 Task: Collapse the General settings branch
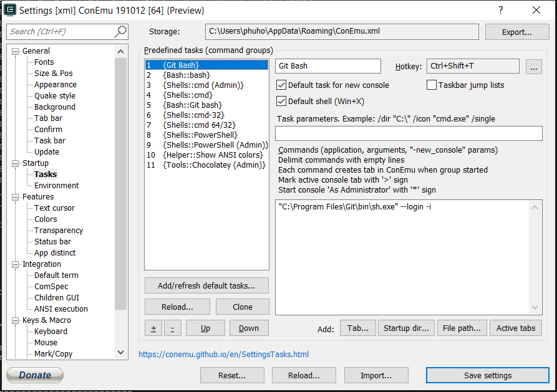point(16,50)
